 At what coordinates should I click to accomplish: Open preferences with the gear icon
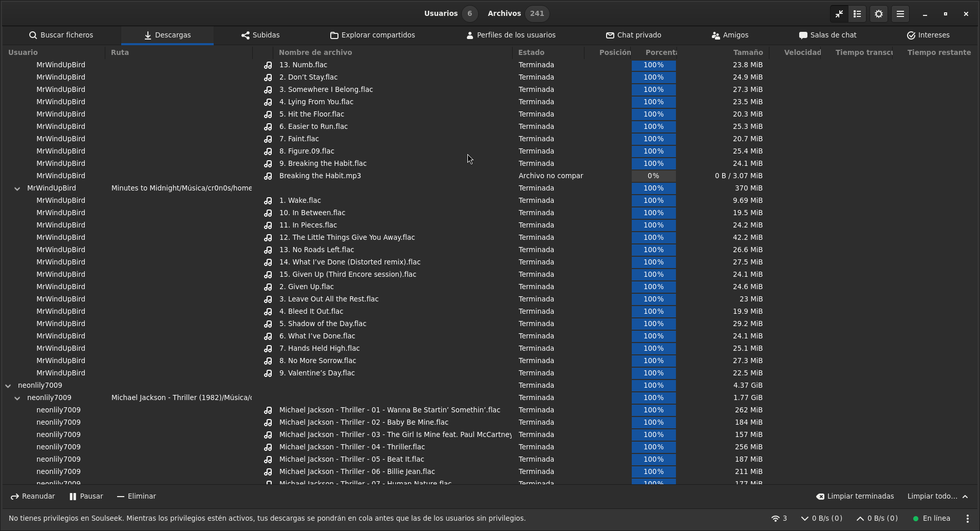pyautogui.click(x=879, y=14)
